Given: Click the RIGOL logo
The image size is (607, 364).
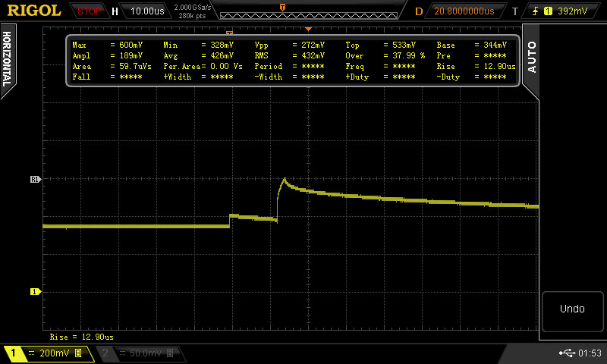Looking at the screenshot, I should 35,11.
